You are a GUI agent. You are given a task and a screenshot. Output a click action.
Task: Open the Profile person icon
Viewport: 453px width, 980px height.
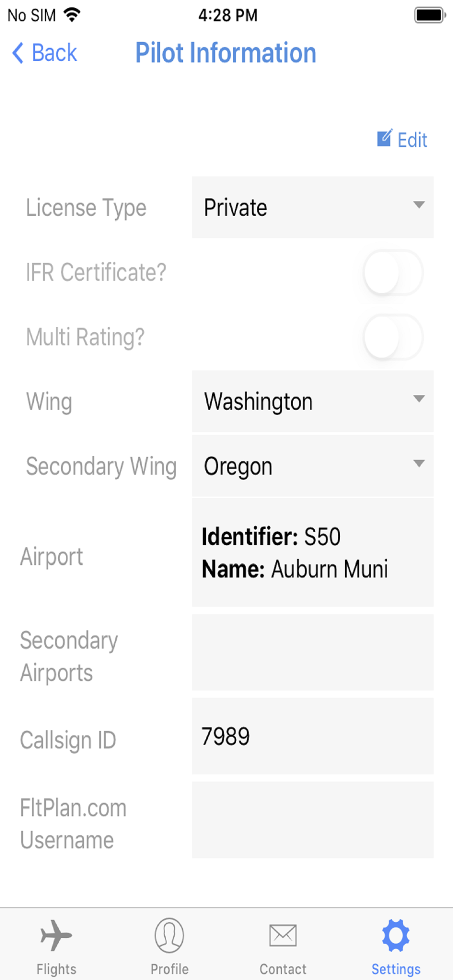[169, 935]
